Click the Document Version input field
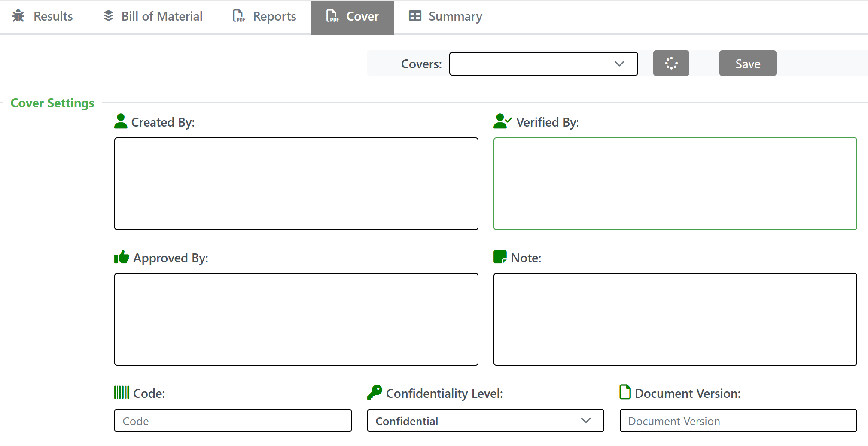The width and height of the screenshot is (868, 446). (x=738, y=421)
